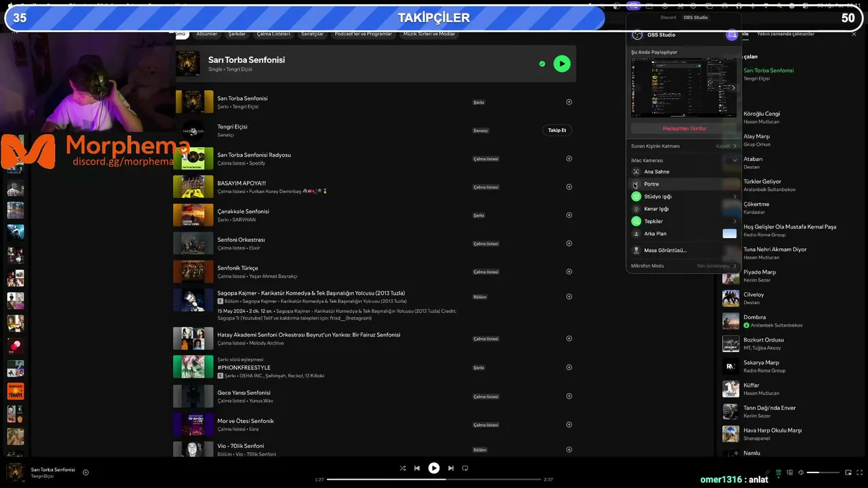The height and width of the screenshot is (488, 868).
Task: Mute with the speaker icon
Action: coord(801,472)
